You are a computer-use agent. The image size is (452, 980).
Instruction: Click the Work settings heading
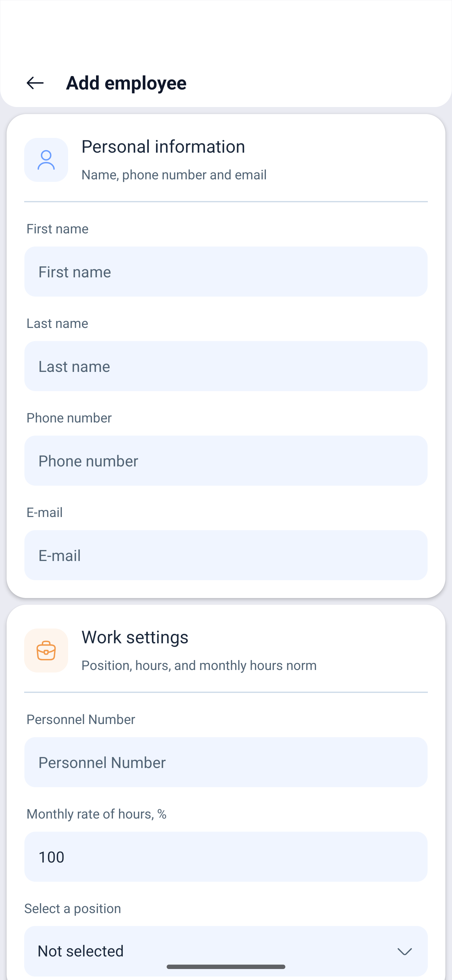click(x=135, y=637)
